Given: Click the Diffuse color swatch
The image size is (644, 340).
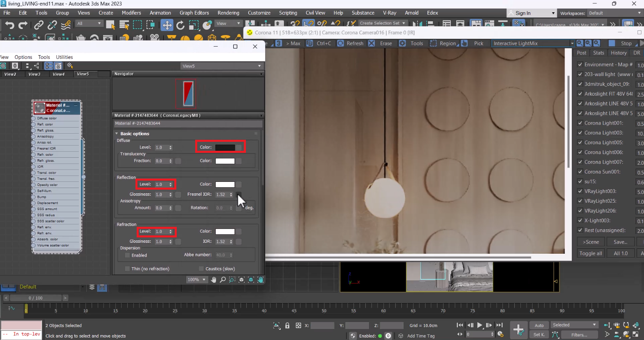Looking at the screenshot, I should [225, 148].
